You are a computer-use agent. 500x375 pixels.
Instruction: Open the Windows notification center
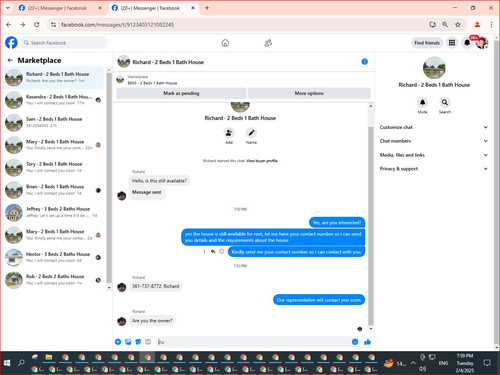[x=487, y=363]
